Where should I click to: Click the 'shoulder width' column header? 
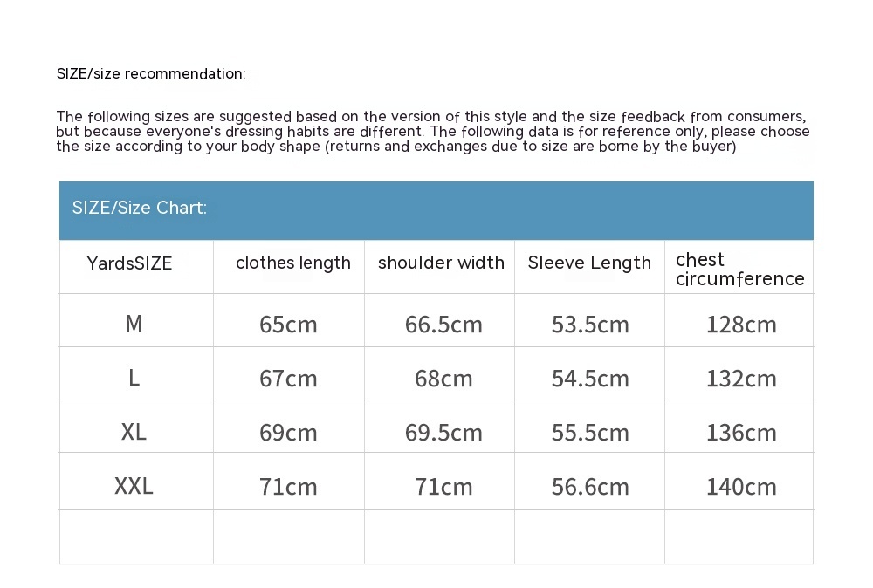click(x=441, y=263)
